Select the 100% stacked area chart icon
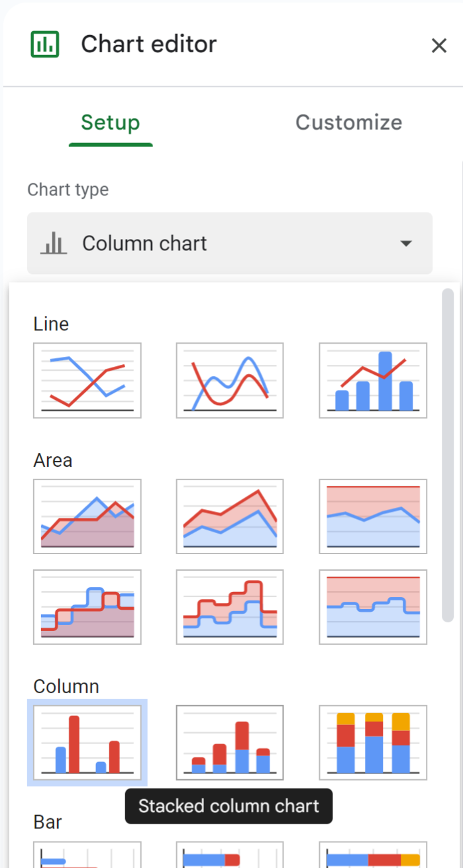Image resolution: width=463 pixels, height=868 pixels. (373, 516)
